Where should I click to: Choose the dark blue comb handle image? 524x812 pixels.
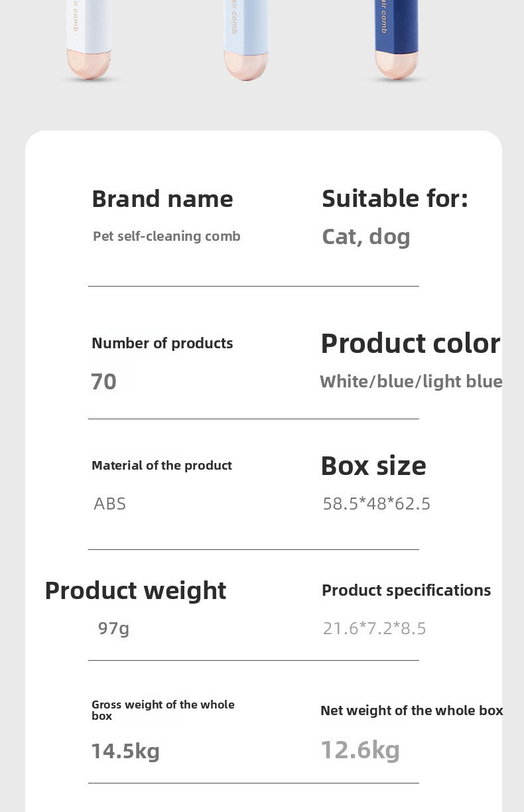[x=397, y=40]
